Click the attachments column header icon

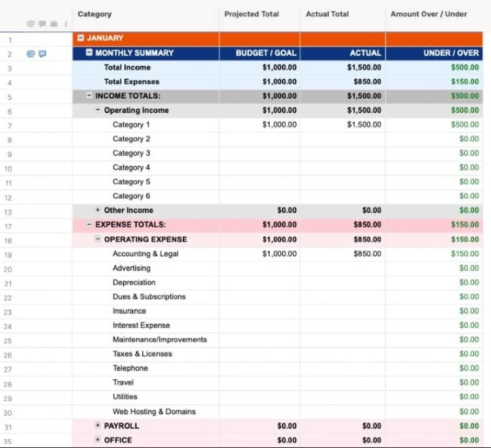coord(31,24)
